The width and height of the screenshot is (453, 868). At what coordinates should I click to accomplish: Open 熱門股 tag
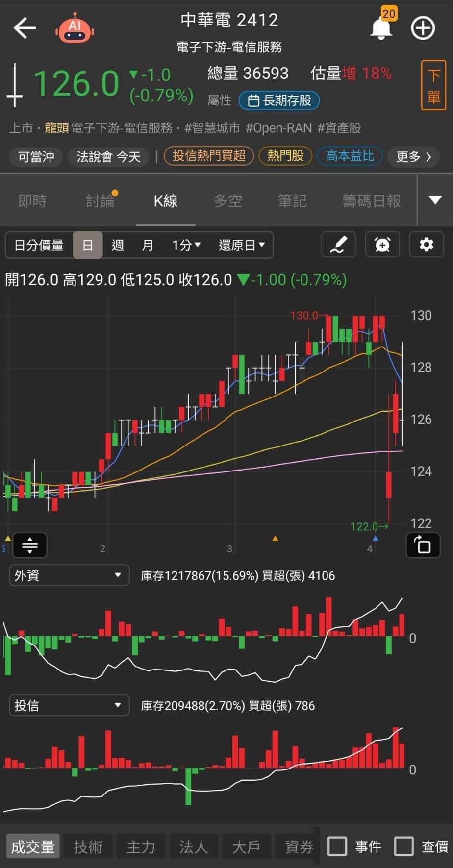pos(285,156)
